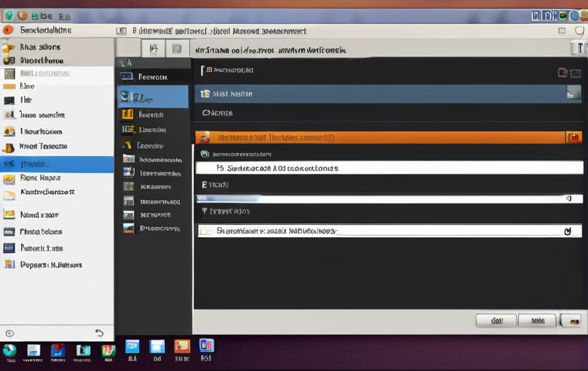Open the green-and-red icon in the bottom dock
Viewport: 588px width, 371px height.
coord(109,351)
